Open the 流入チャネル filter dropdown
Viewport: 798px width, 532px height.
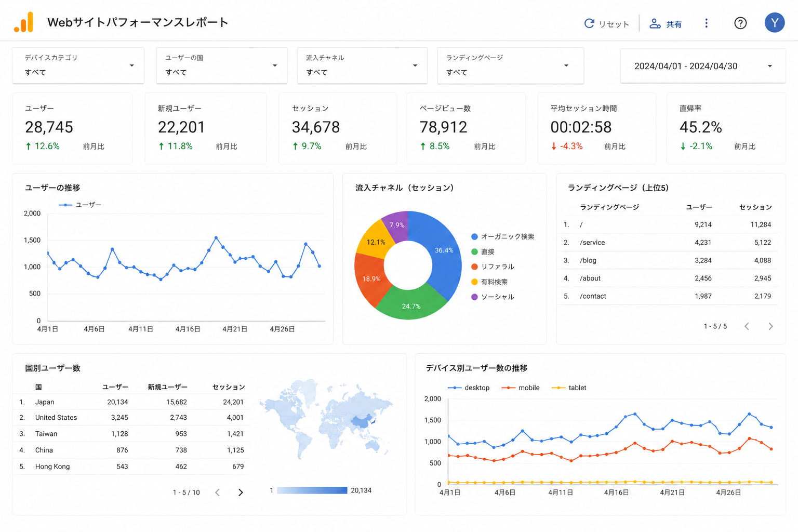[x=362, y=65]
